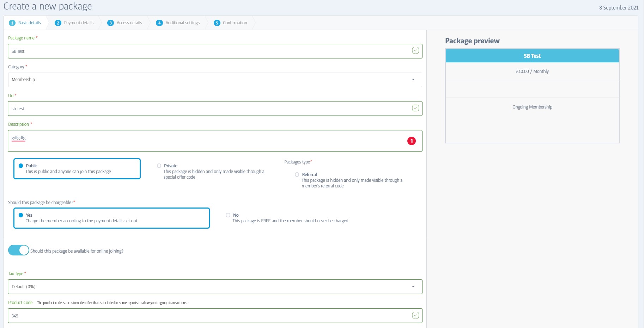Screen dimensions: 644x328
Task: Click the £10.00 / Monthly preview price
Action: pyautogui.click(x=532, y=71)
